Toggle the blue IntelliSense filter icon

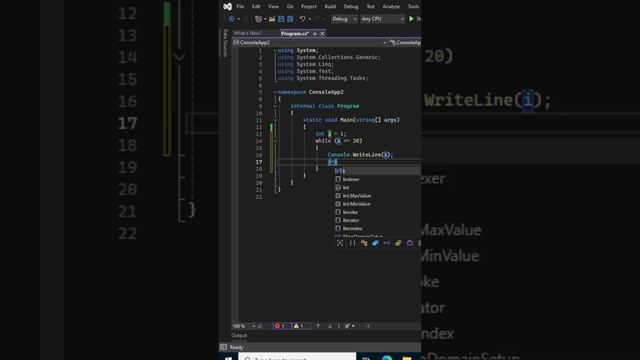tap(375, 243)
